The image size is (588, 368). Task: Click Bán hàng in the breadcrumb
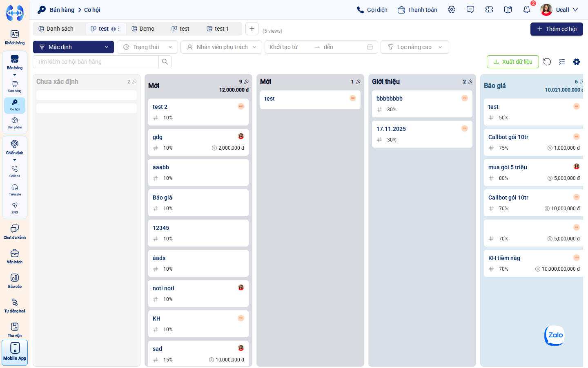pos(62,10)
